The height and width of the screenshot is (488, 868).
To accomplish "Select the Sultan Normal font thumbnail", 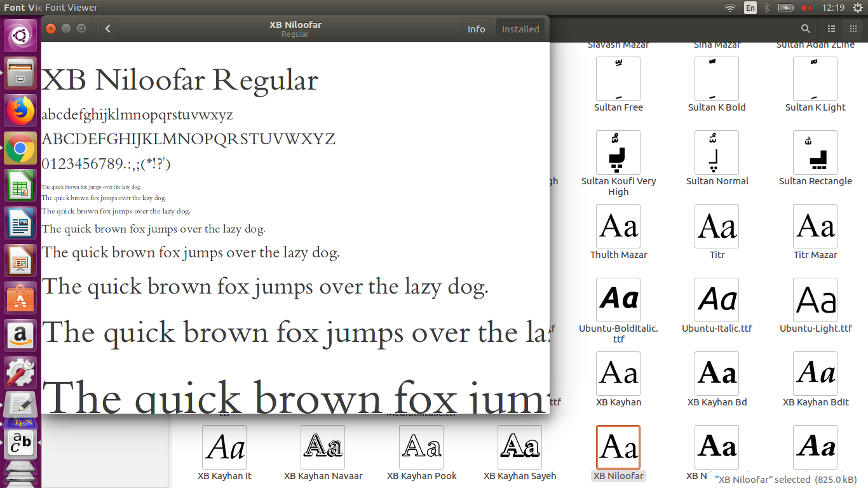I will pyautogui.click(x=717, y=152).
